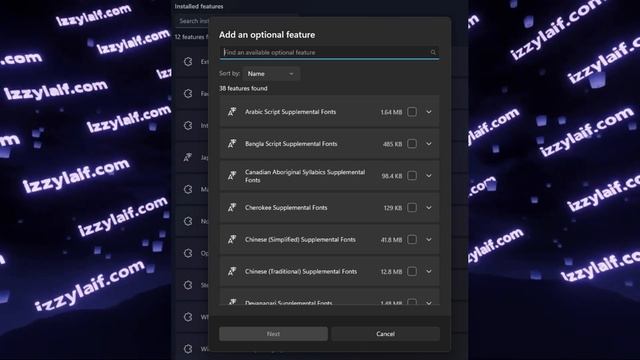Screen dimensions: 640x360
Task: Click the 129 KB size value
Action: click(393, 208)
